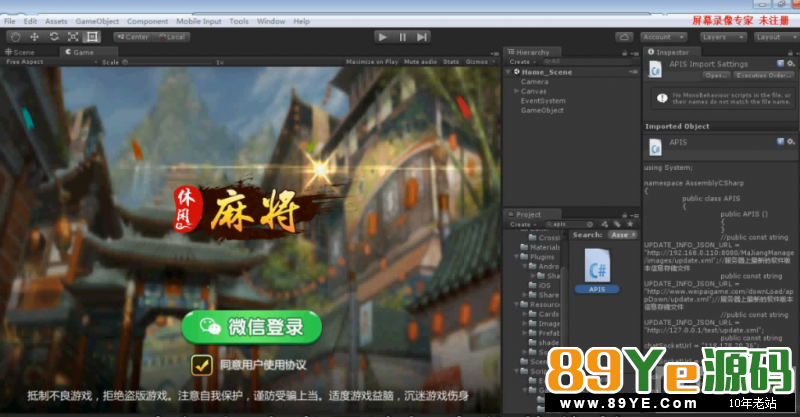
Task: Select the Rect Transform tool
Action: tap(92, 37)
